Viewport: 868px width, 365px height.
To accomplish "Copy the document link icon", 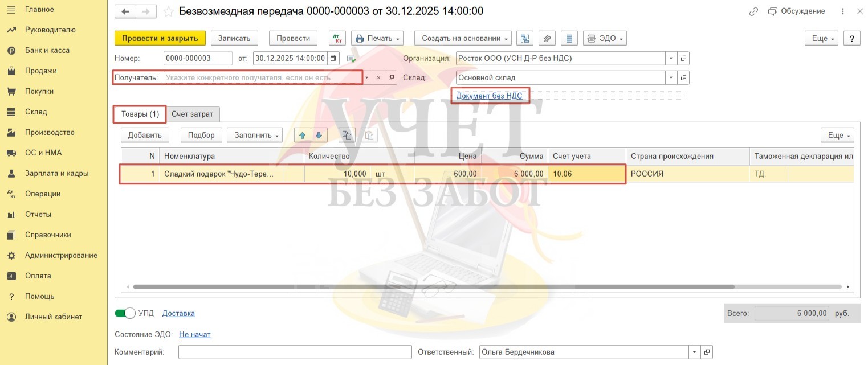I will coord(754,11).
